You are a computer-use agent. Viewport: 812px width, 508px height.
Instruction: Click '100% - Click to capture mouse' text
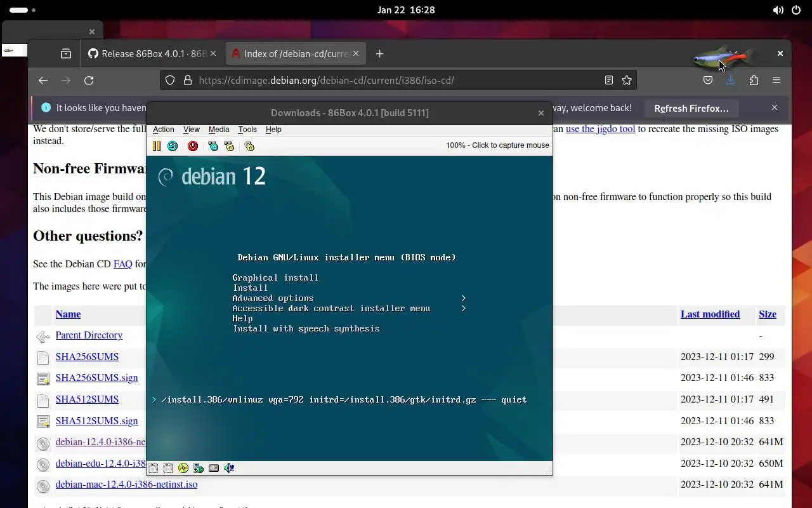[497, 145]
